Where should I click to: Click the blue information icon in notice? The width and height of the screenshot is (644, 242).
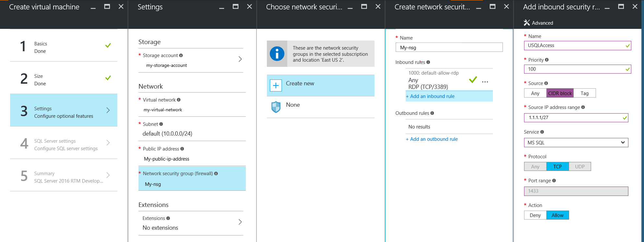(x=277, y=54)
